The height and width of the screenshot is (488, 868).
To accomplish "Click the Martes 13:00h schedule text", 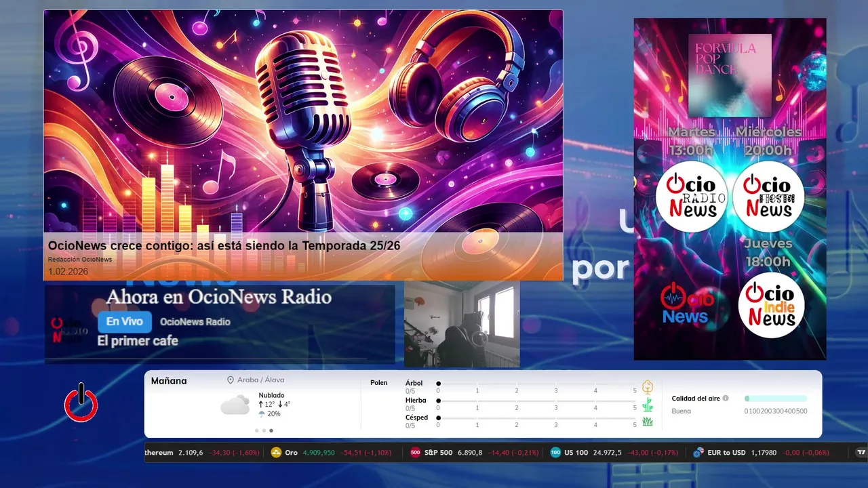I will point(692,141).
